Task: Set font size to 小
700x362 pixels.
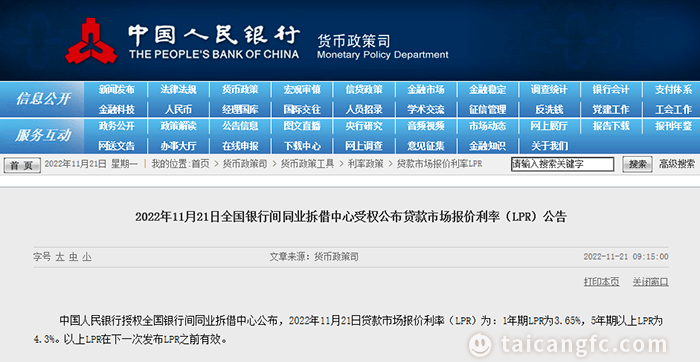Action: coord(87,257)
